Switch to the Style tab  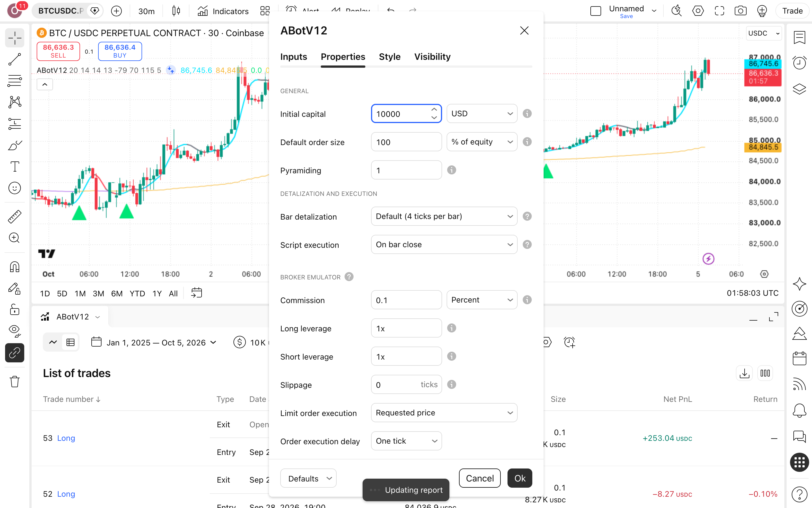(x=390, y=57)
